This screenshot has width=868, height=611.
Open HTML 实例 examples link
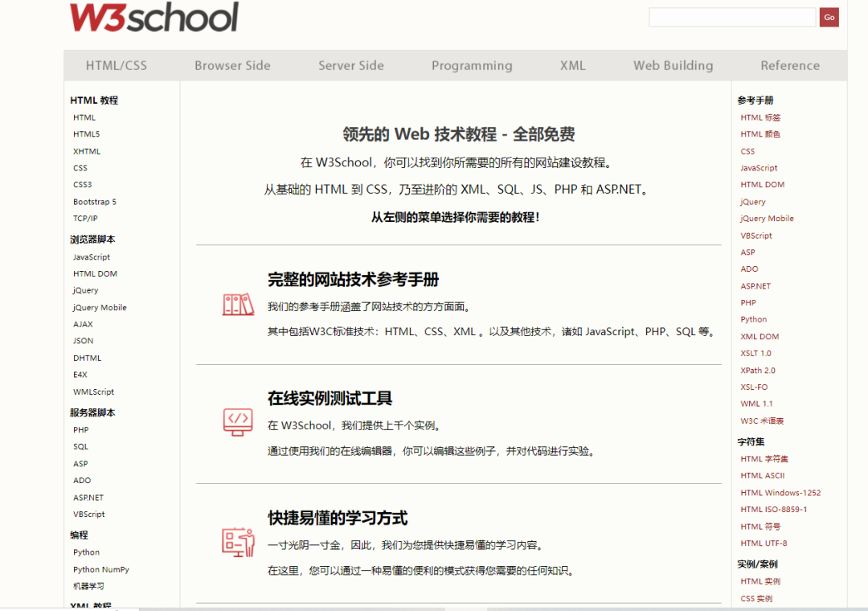tap(760, 581)
